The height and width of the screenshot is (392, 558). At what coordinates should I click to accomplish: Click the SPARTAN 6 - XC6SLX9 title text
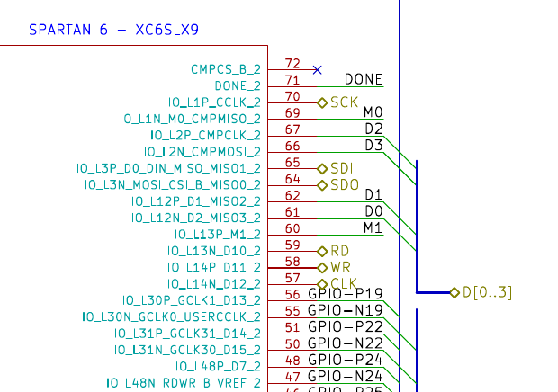113,30
